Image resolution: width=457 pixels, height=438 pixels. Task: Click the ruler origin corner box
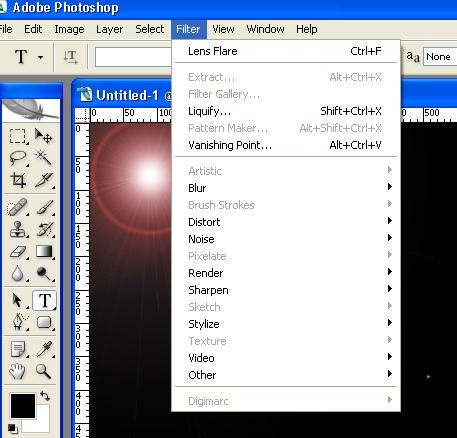(x=82, y=115)
